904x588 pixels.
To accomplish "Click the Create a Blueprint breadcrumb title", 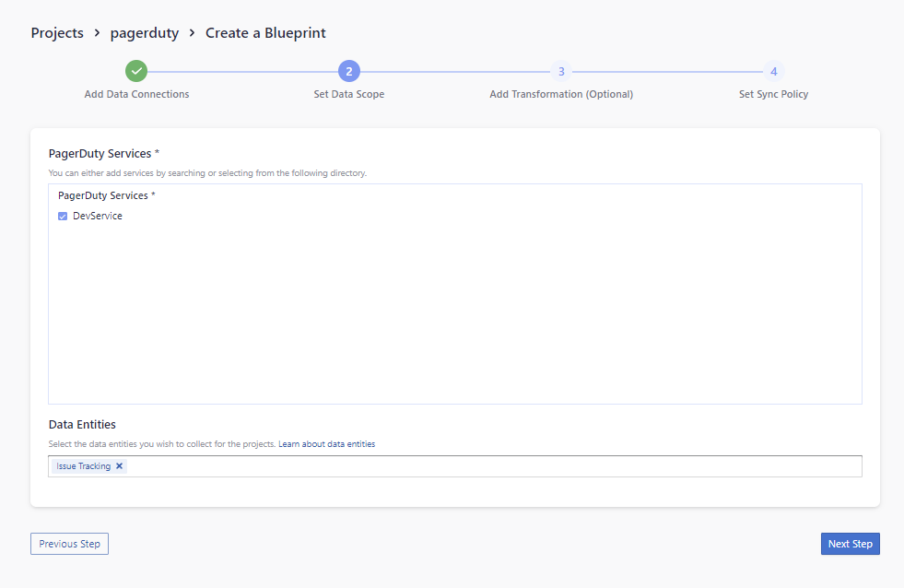I will tap(265, 33).
